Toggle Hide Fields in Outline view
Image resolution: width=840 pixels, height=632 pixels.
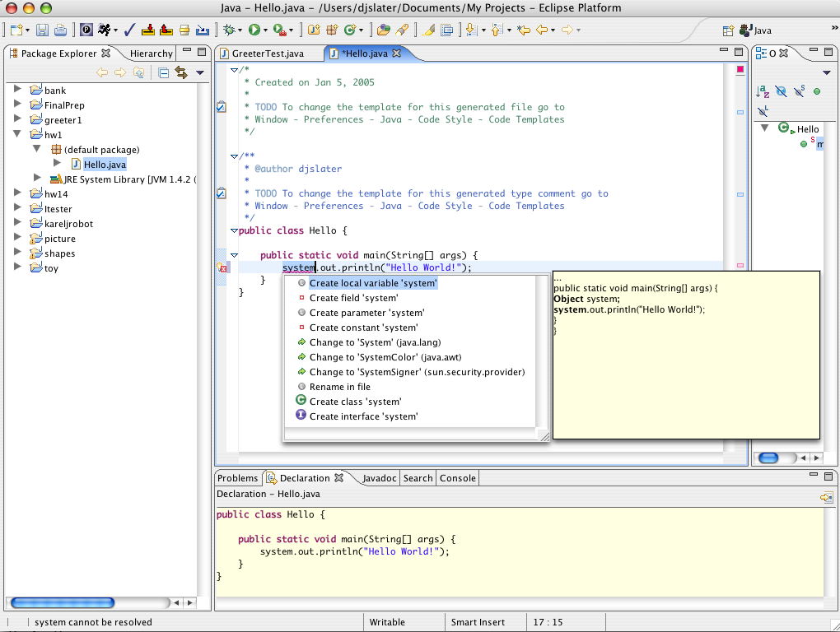(781, 91)
